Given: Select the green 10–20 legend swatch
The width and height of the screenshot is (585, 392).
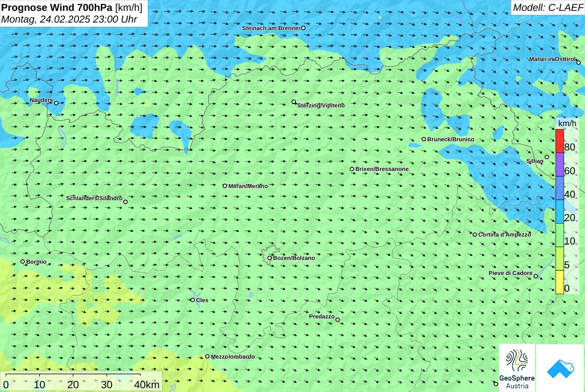Looking at the screenshot, I should (560, 235).
